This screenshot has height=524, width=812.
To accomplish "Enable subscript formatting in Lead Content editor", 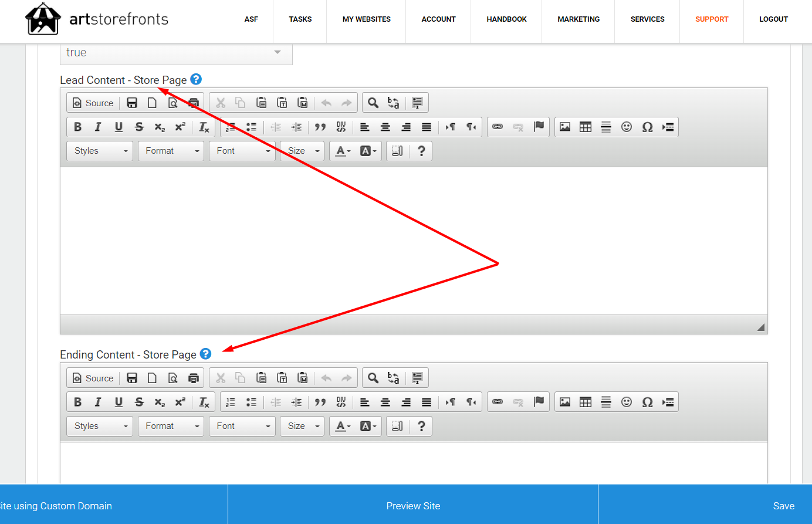I will coord(159,127).
